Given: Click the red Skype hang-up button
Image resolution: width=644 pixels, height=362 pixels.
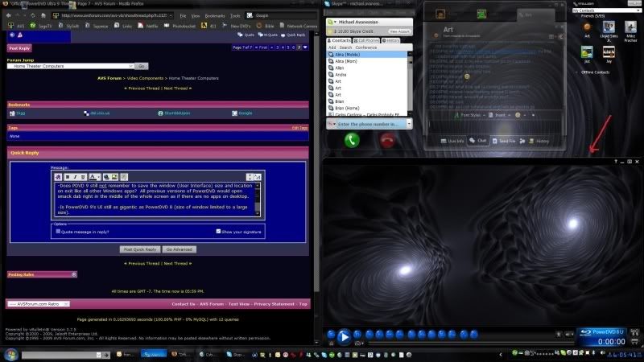Looking at the screenshot, I should tap(387, 140).
